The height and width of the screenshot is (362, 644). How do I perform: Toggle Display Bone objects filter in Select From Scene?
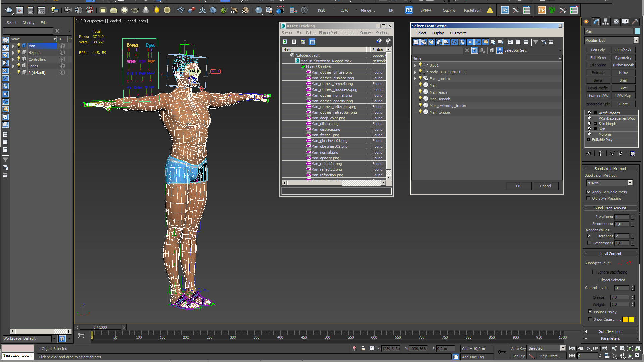478,42
